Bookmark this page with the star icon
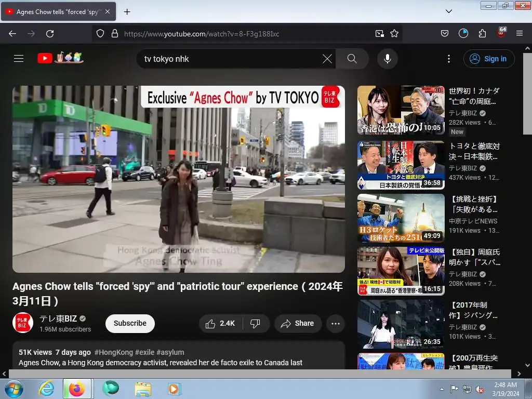 [394, 33]
